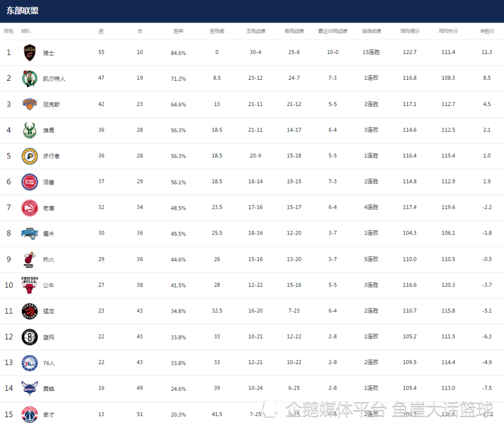Image resolution: width=504 pixels, height=427 pixels.
Task: Open team name 热火
Action: click(x=48, y=260)
